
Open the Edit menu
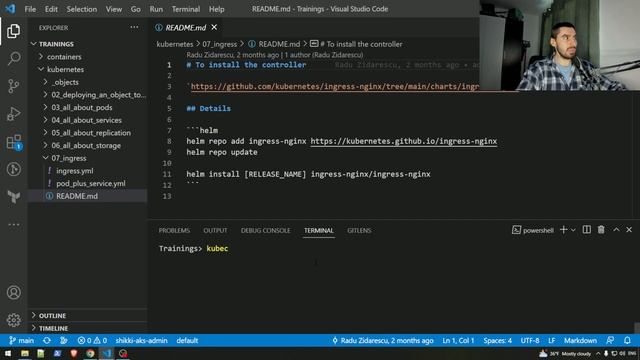point(51,9)
